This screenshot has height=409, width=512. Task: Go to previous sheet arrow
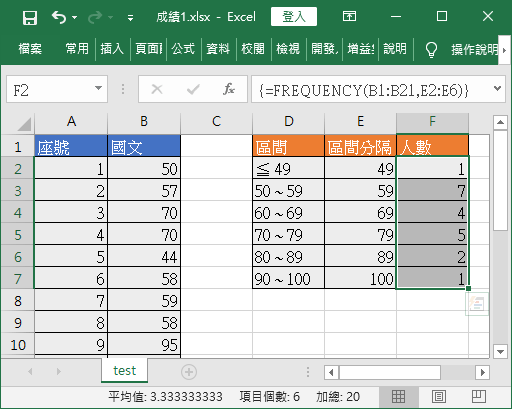(x=30, y=371)
